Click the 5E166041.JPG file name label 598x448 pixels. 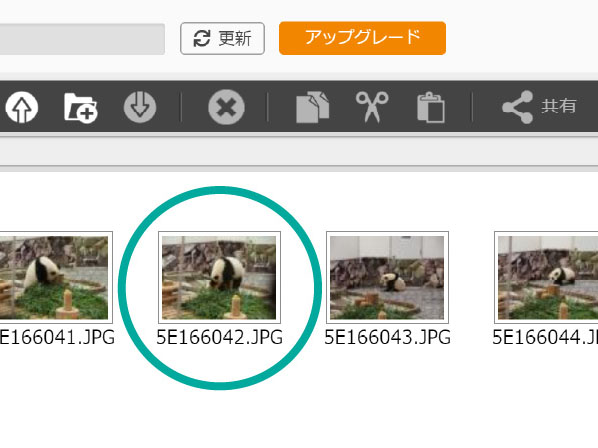click(57, 337)
